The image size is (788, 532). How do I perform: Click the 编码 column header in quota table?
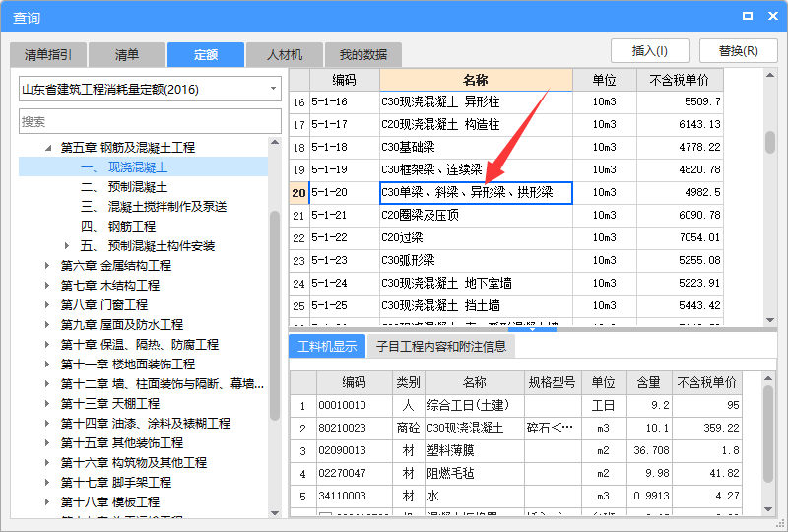[x=344, y=80]
